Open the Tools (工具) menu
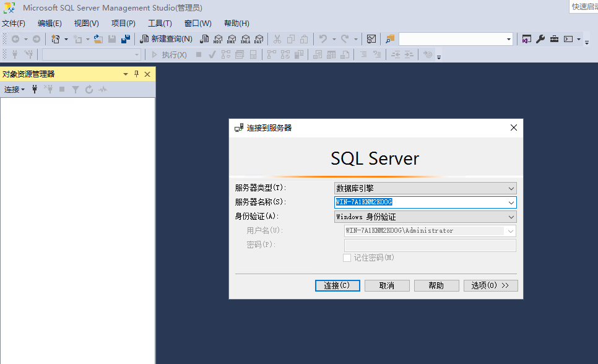The image size is (598, 364). [160, 24]
